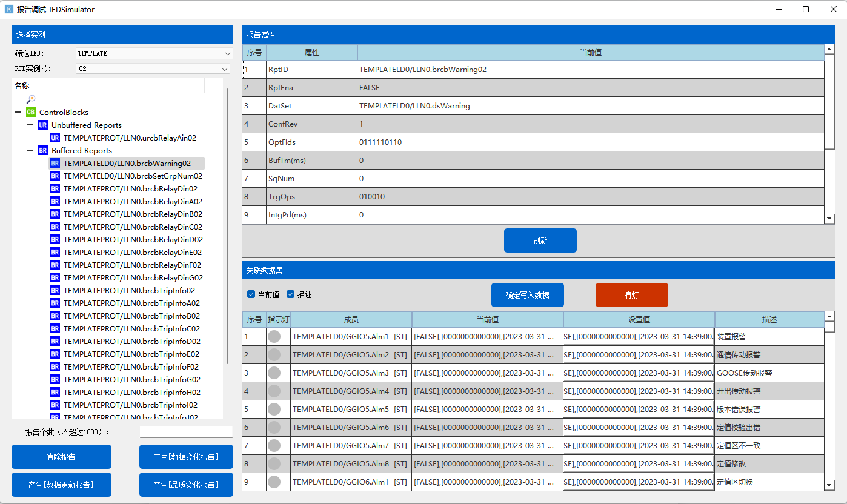Click description cell 装置报警
Screen dimensions: 847x504
click(x=769, y=336)
